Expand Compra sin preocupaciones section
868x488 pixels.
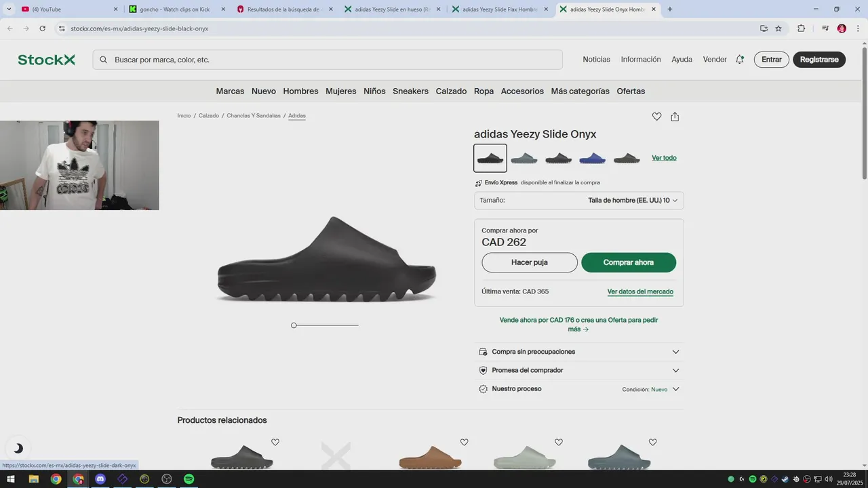[x=578, y=352]
